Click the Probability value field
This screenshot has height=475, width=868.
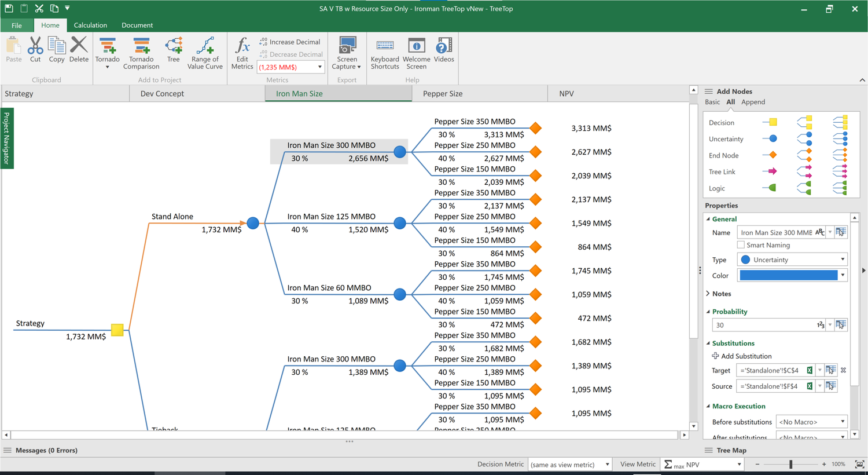pyautogui.click(x=764, y=325)
